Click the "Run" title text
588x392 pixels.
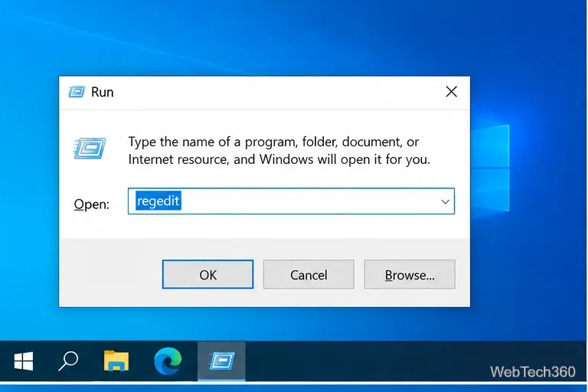click(102, 93)
